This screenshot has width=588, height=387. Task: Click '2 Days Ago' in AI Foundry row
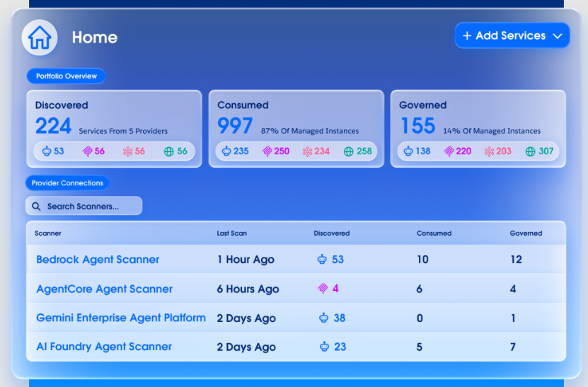246,347
